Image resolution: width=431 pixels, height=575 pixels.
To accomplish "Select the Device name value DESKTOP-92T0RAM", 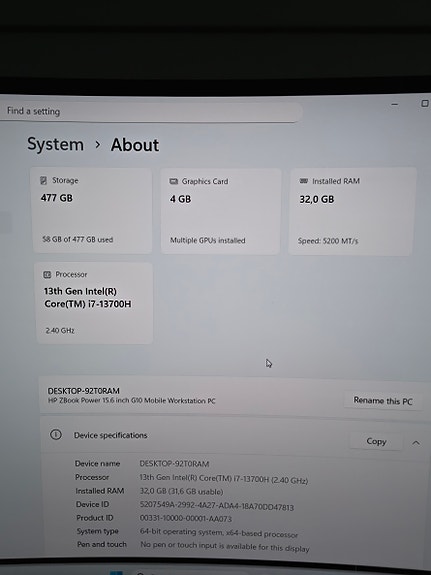I will pyautogui.click(x=174, y=464).
